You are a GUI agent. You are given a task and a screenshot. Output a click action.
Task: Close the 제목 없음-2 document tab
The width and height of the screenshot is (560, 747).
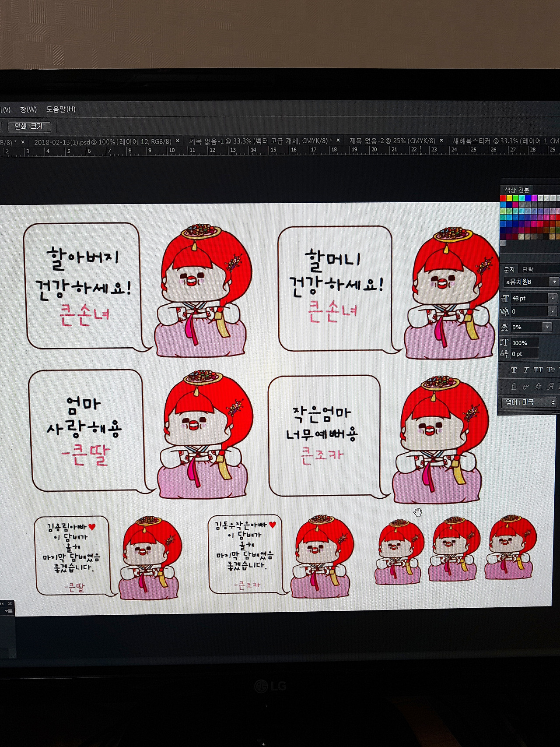[x=441, y=141]
